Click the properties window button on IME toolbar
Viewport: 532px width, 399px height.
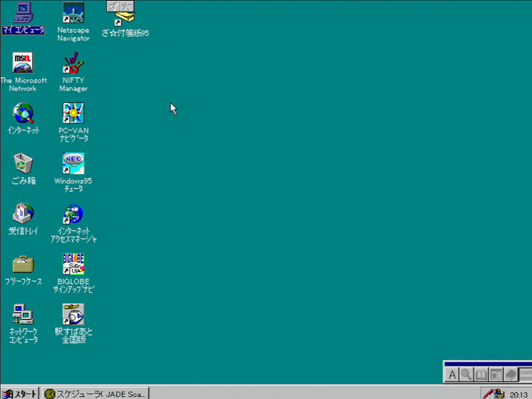[496, 374]
